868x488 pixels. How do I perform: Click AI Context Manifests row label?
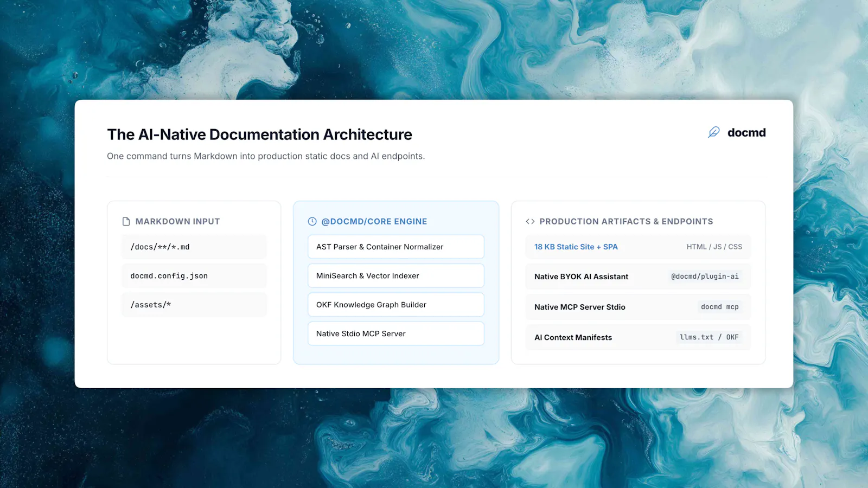coord(573,337)
